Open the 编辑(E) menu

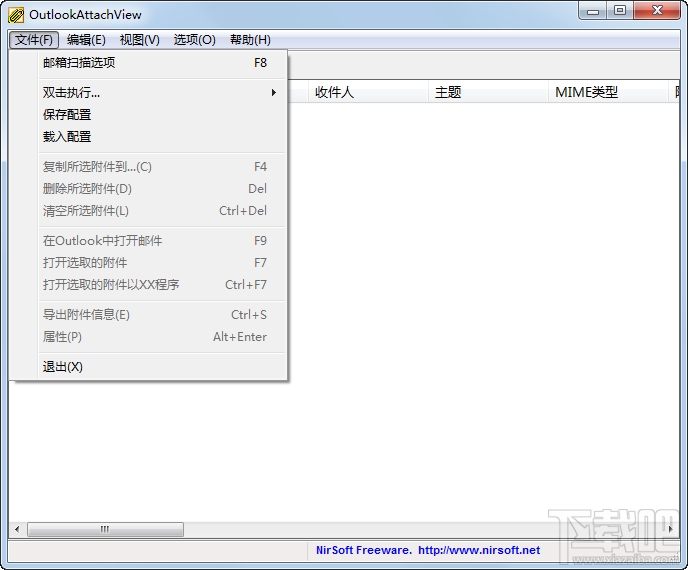[x=86, y=40]
